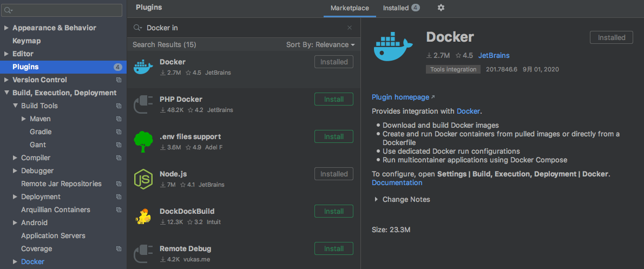The height and width of the screenshot is (269, 644).
Task: Click project-level icon beside Arquillian Containers
Action: [x=119, y=210]
